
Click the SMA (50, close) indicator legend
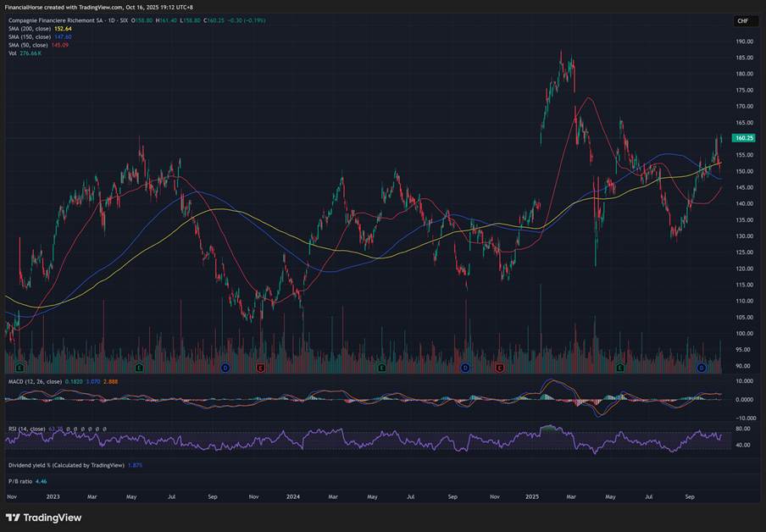pyautogui.click(x=29, y=44)
